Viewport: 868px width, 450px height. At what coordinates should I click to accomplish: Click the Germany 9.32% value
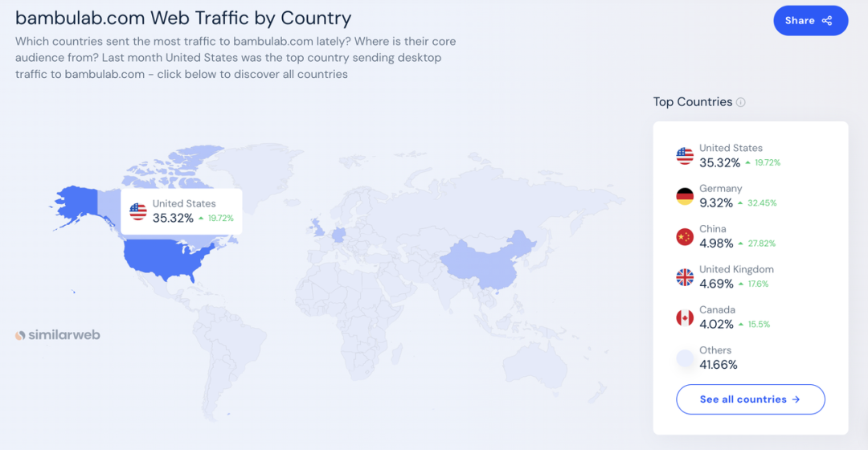point(716,203)
